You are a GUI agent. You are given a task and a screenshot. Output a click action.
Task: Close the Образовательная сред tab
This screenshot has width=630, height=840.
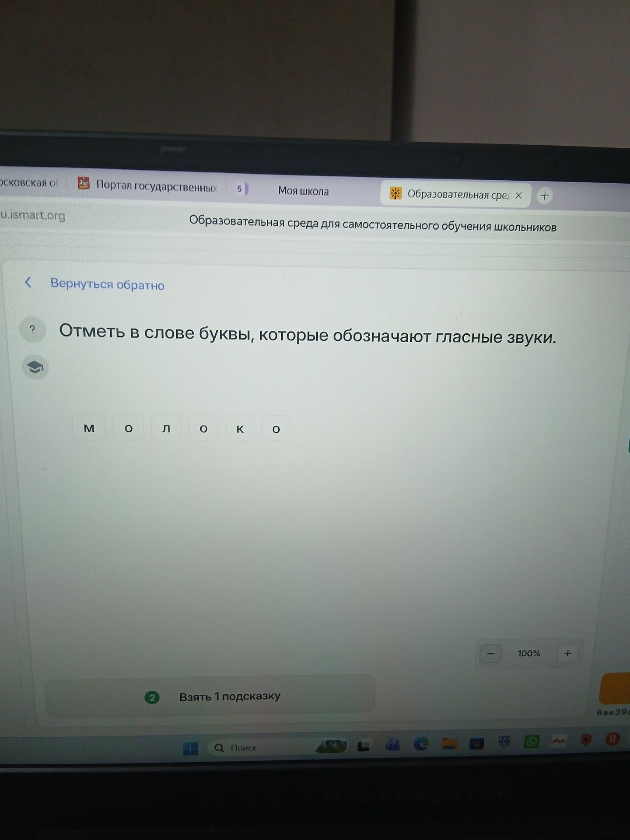518,196
